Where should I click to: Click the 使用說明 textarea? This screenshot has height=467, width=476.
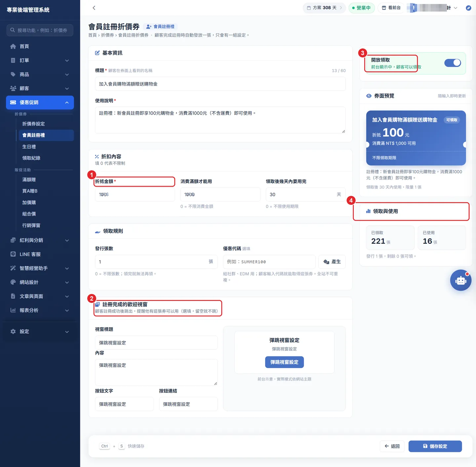(x=220, y=120)
